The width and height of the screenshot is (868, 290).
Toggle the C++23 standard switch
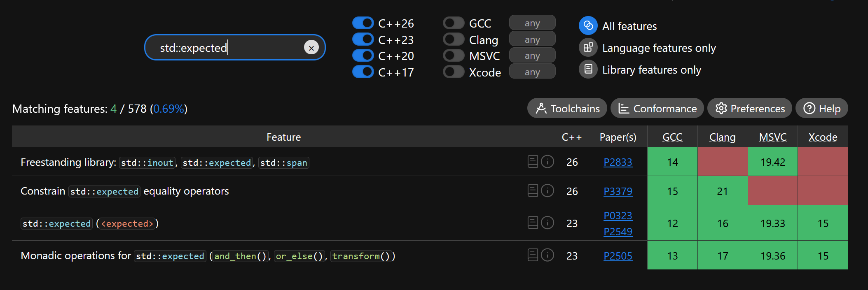coord(363,39)
